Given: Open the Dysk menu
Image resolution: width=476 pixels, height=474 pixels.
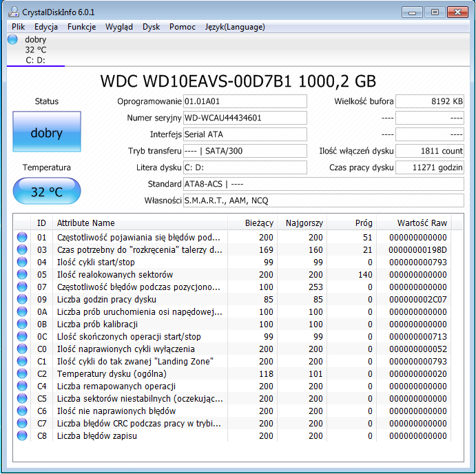Looking at the screenshot, I should [151, 27].
